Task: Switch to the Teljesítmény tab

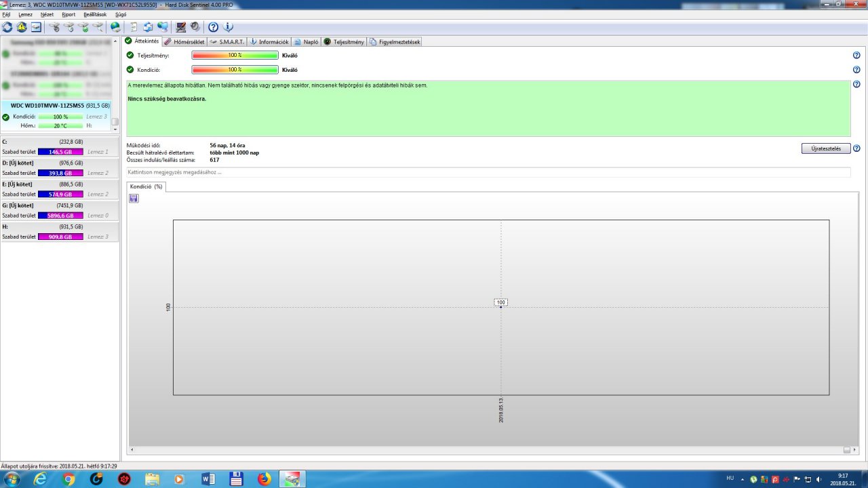Action: (x=344, y=42)
